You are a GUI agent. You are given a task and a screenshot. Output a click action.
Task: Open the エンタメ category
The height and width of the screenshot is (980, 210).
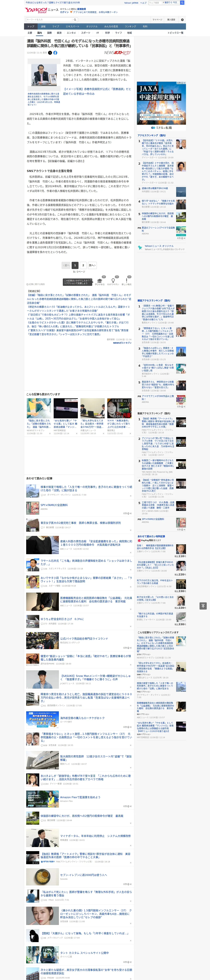click(x=71, y=33)
